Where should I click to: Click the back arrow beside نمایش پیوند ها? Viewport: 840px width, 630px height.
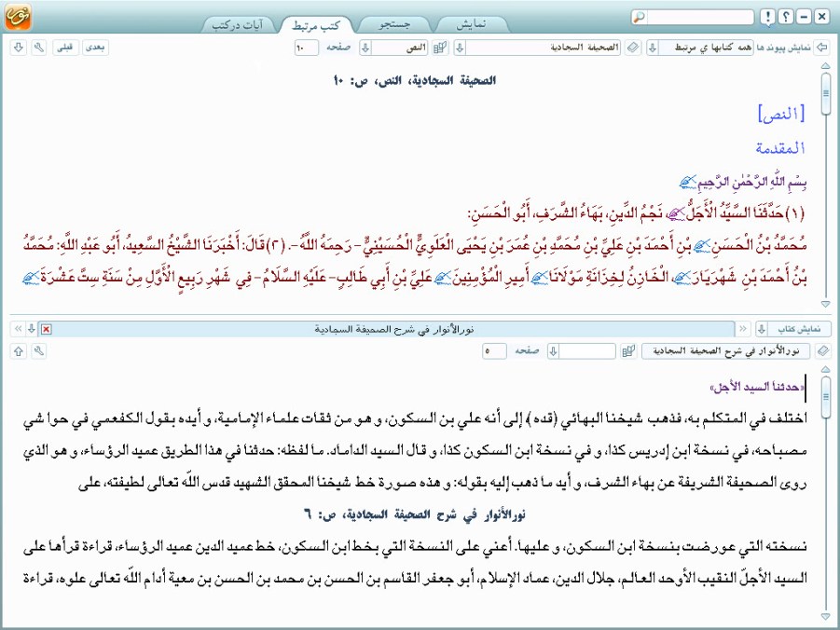coord(821,48)
